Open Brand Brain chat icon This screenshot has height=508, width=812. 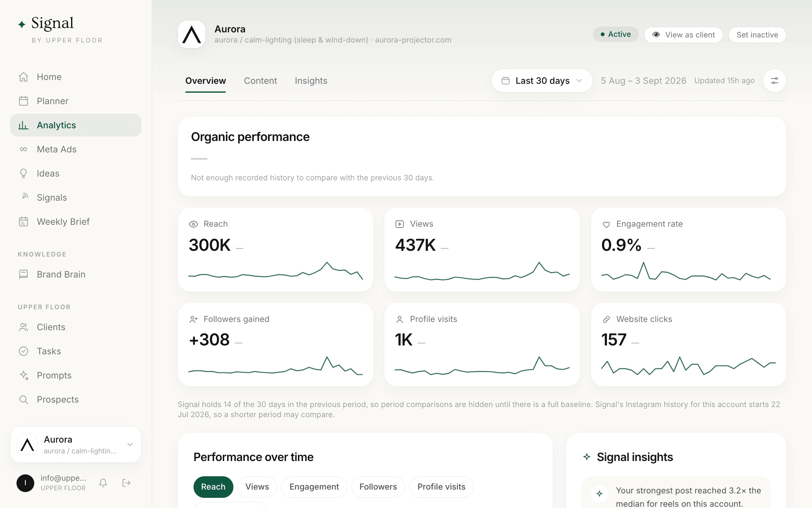point(23,274)
